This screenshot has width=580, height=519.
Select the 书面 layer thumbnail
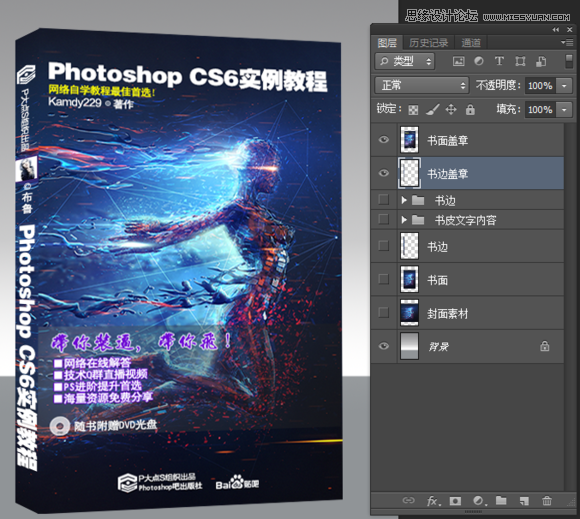409,279
